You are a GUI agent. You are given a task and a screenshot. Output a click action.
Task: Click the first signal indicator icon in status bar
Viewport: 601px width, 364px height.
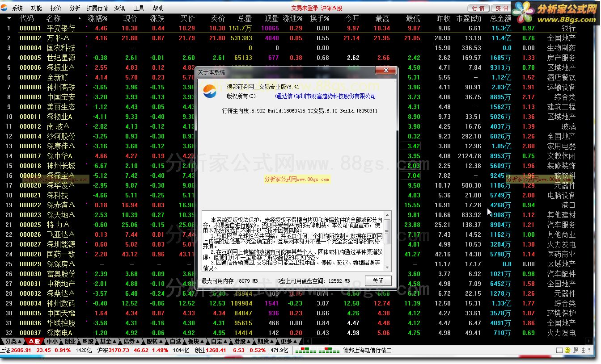pos(305,350)
